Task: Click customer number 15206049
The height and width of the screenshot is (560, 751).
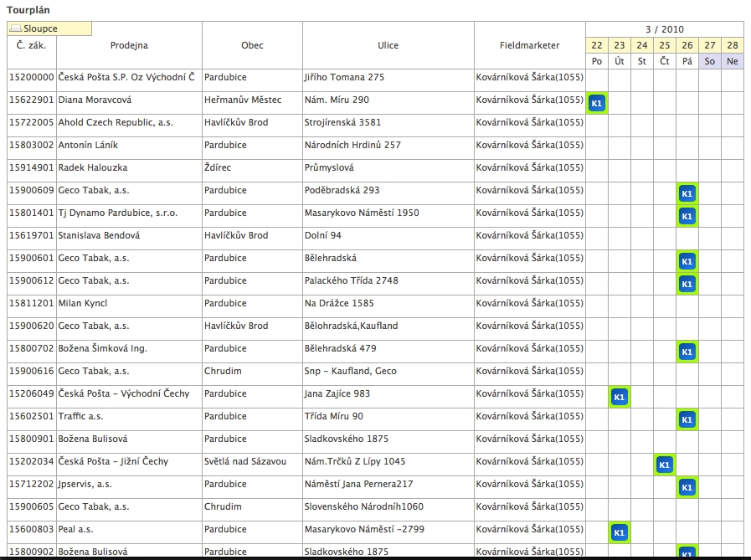Action: point(32,393)
